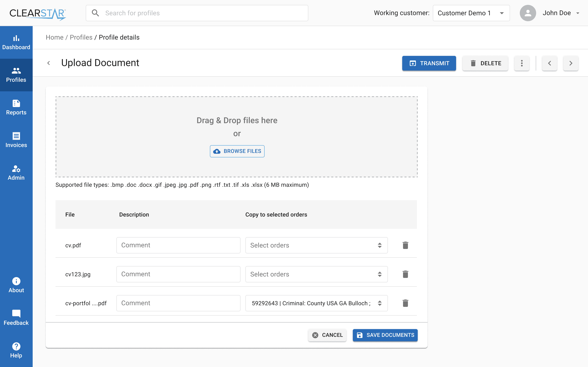Navigate to Reports in the sidebar
This screenshot has height=367, width=588.
point(16,107)
